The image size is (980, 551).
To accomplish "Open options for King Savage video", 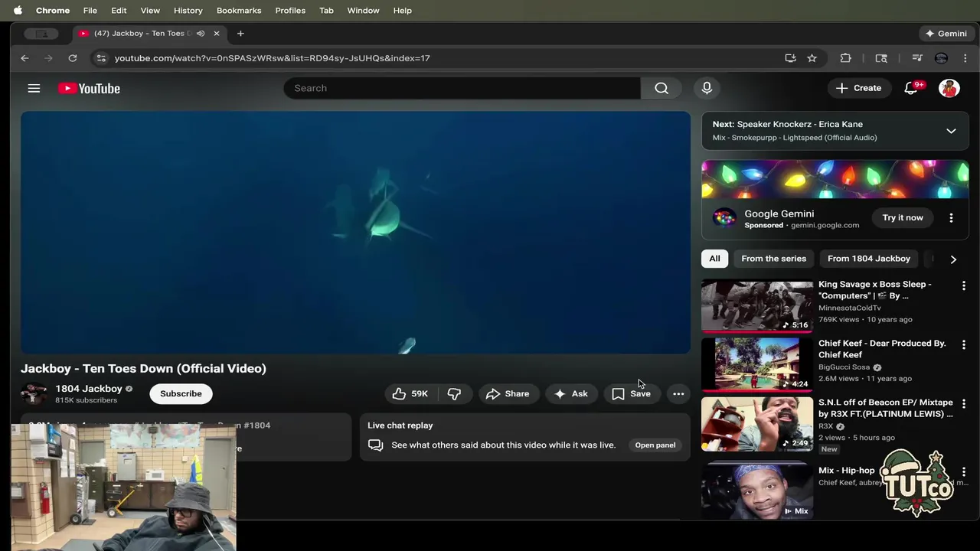I will pos(964,285).
